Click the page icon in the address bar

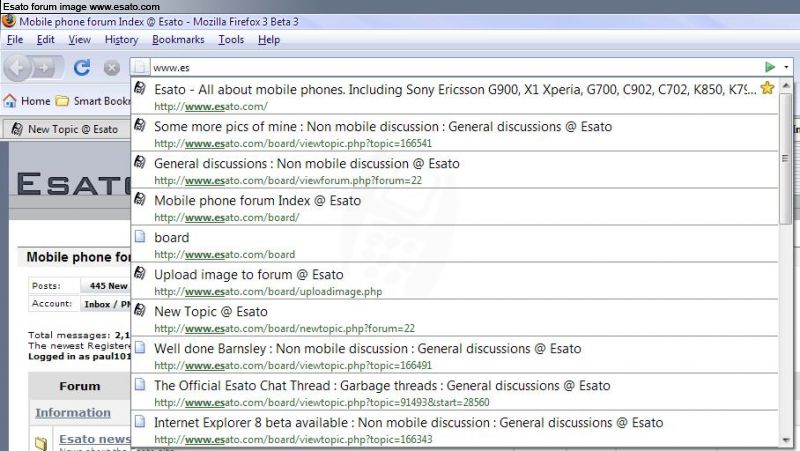141,67
